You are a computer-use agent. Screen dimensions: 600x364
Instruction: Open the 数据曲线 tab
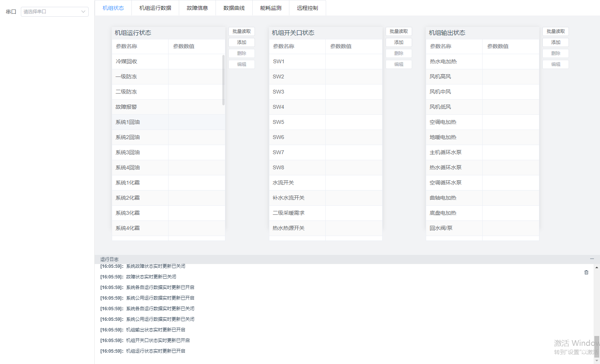click(x=234, y=8)
